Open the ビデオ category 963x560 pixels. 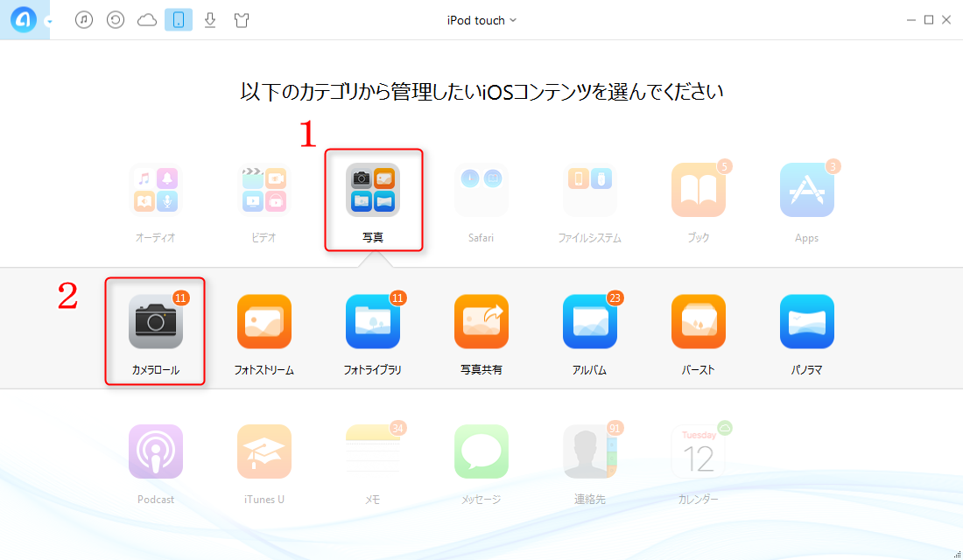264,190
